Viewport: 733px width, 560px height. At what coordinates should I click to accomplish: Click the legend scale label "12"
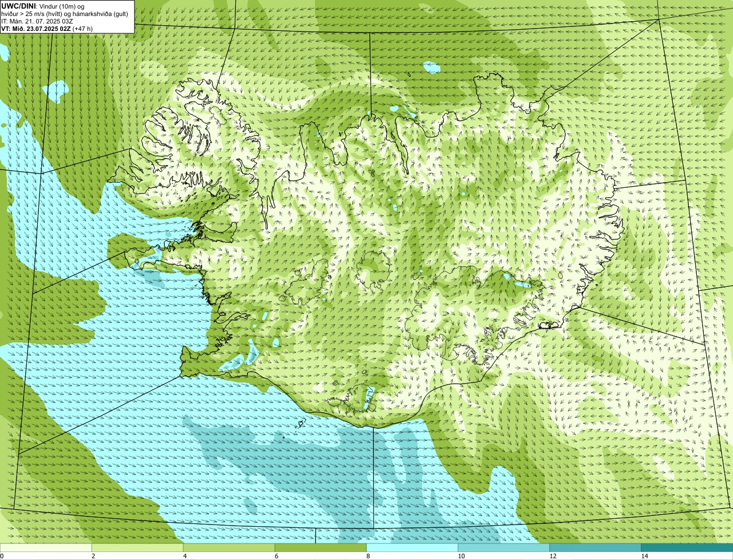[x=553, y=556]
